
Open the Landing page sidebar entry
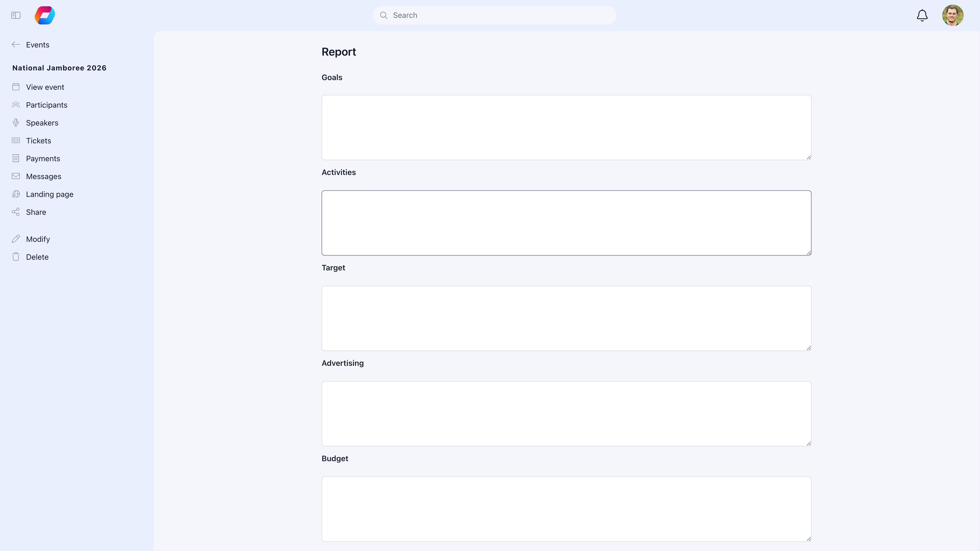[x=49, y=194]
